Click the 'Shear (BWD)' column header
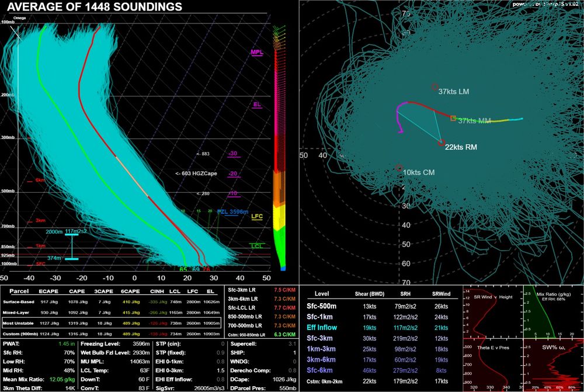Image resolution: width=584 pixels, height=392 pixels. 370,294
